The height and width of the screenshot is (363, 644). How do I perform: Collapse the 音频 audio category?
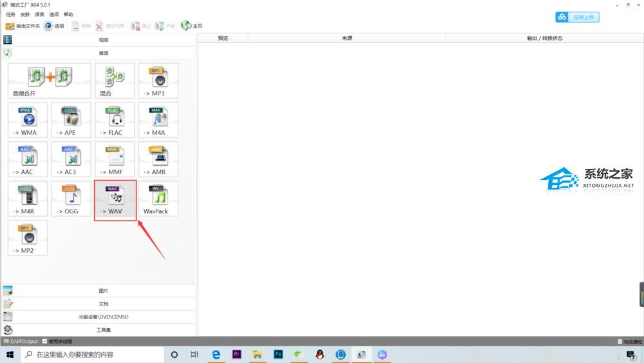point(99,53)
